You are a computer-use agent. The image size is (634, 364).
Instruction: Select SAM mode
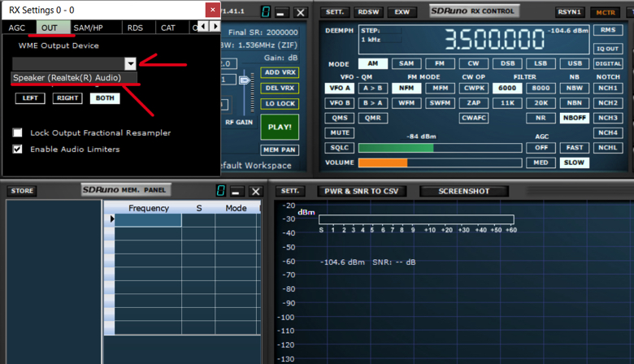(x=406, y=63)
